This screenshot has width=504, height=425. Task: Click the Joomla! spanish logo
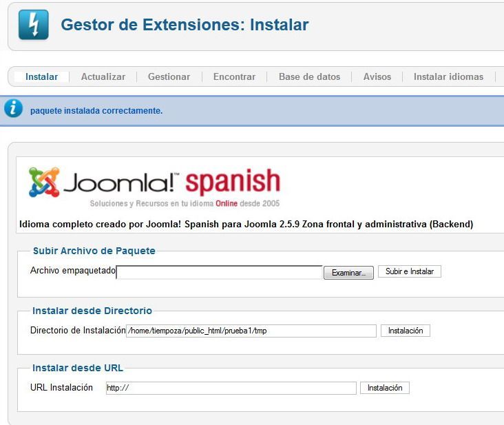[x=154, y=187]
